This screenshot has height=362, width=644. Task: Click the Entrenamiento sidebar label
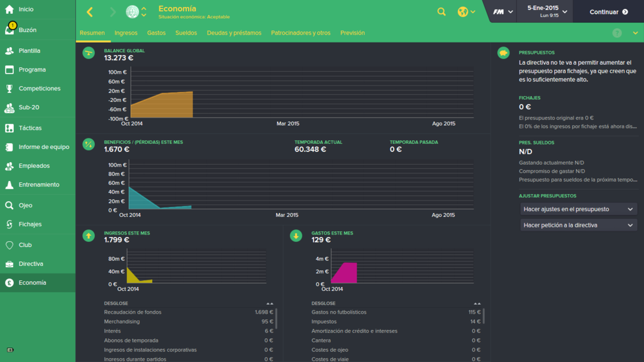coord(39,185)
